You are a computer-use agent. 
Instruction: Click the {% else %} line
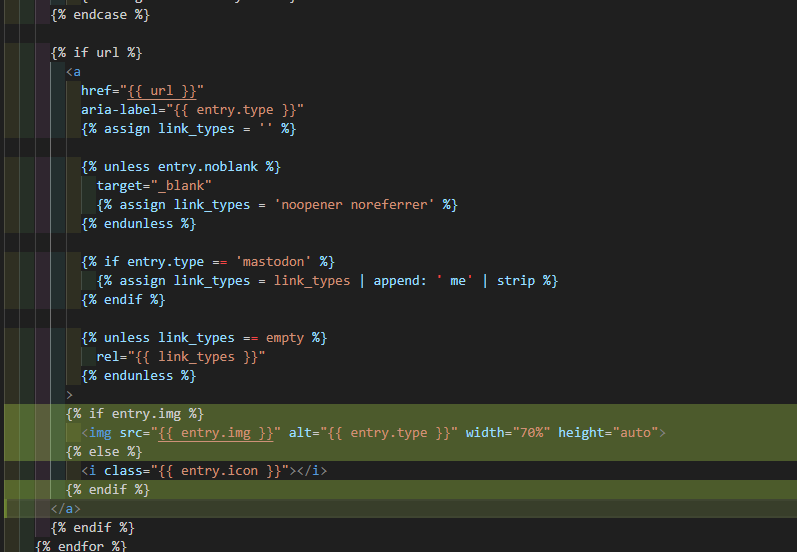click(x=104, y=452)
